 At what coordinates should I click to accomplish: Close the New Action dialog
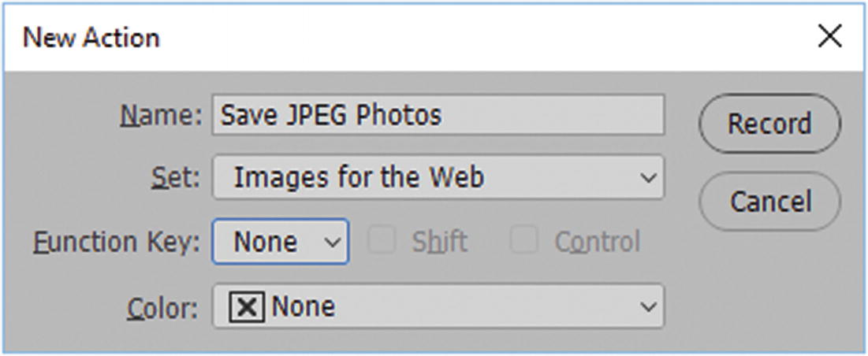point(829,36)
